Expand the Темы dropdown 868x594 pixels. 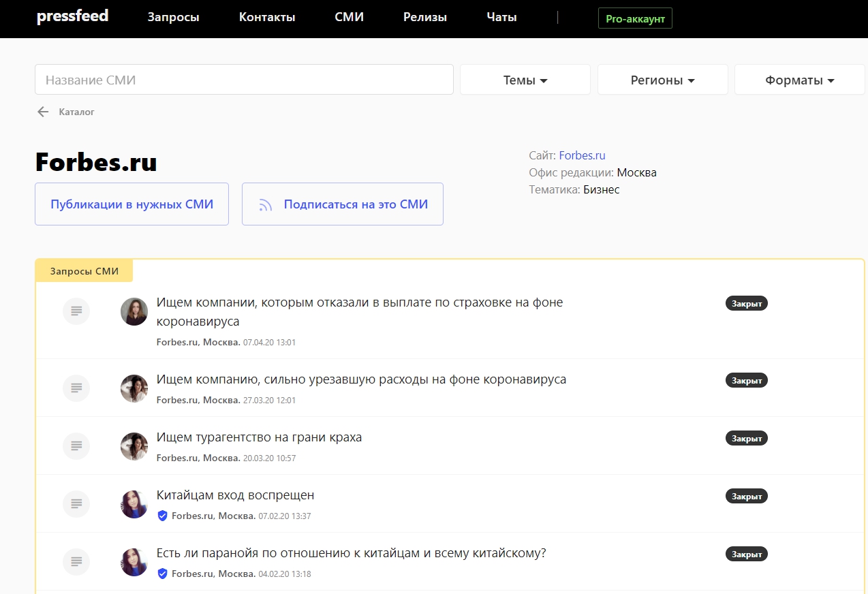(x=525, y=80)
